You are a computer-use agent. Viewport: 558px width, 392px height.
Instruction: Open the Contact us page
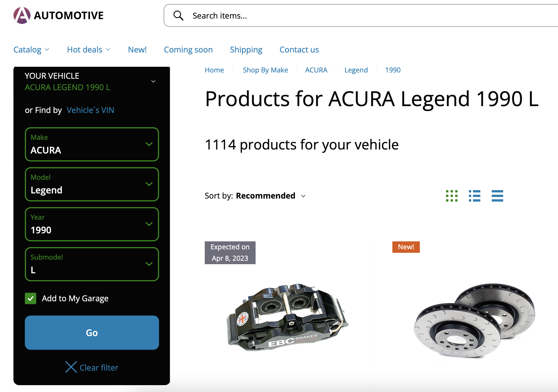coord(299,50)
